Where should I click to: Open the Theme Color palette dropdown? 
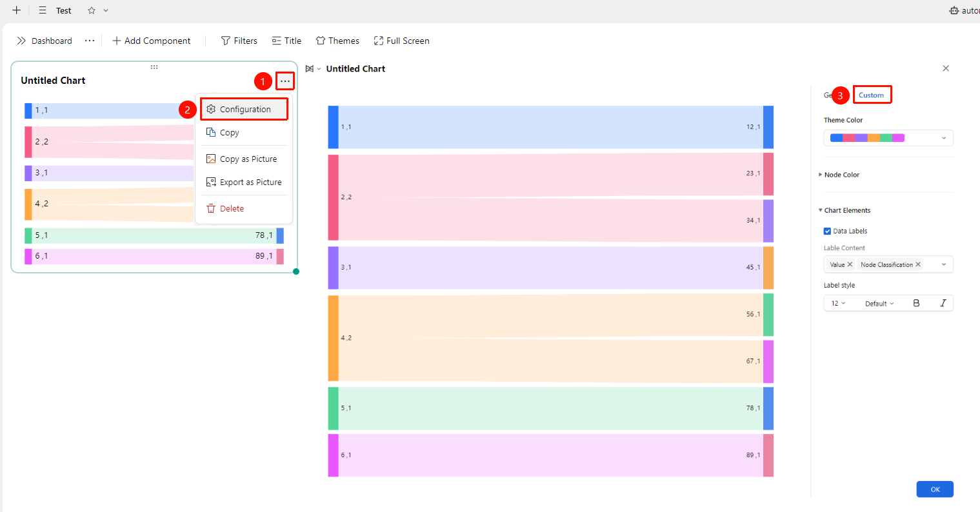888,138
